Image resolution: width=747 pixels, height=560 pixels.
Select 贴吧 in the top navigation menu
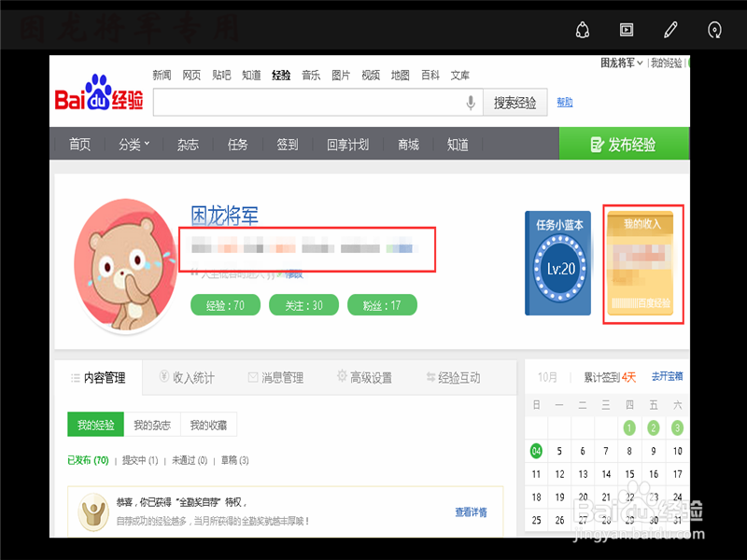coord(219,76)
